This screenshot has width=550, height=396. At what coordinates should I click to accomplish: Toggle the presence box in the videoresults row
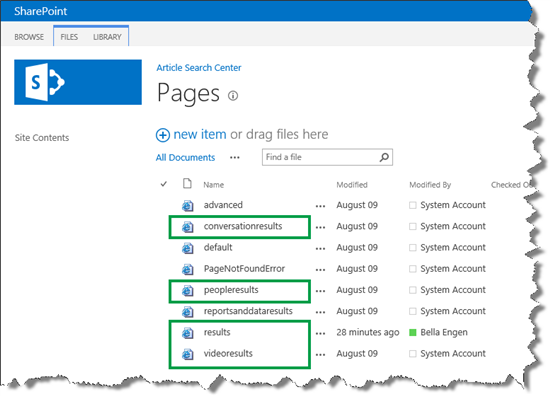[x=413, y=354]
